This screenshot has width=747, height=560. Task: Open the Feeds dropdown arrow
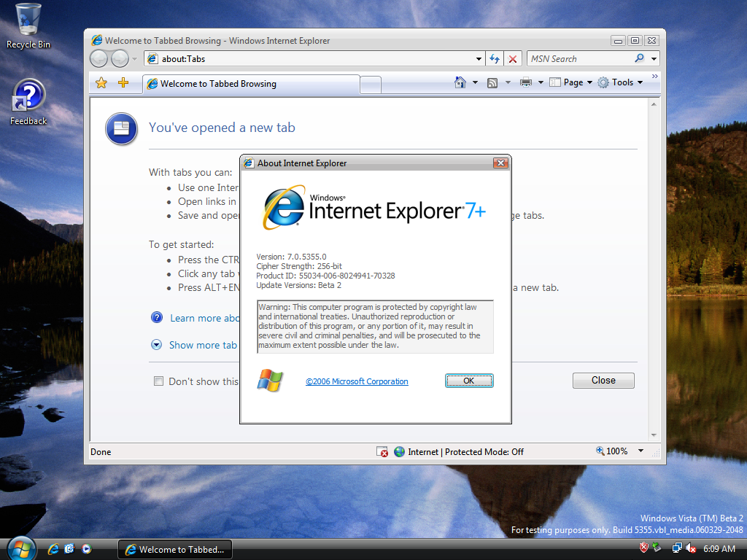pos(508,82)
